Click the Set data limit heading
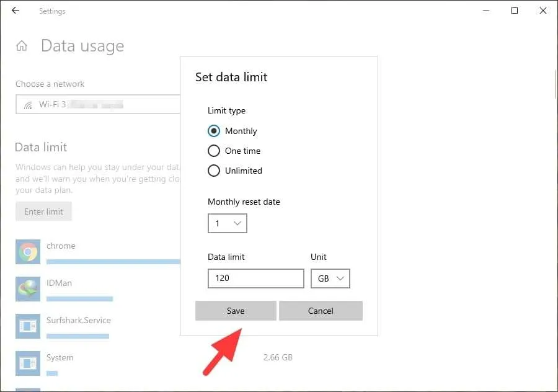558x392 pixels. 231,78
